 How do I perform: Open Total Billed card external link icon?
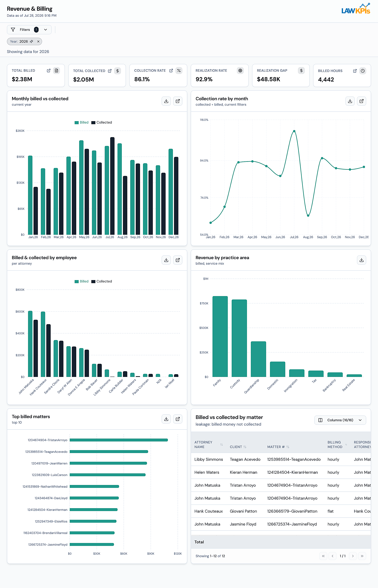(x=49, y=71)
